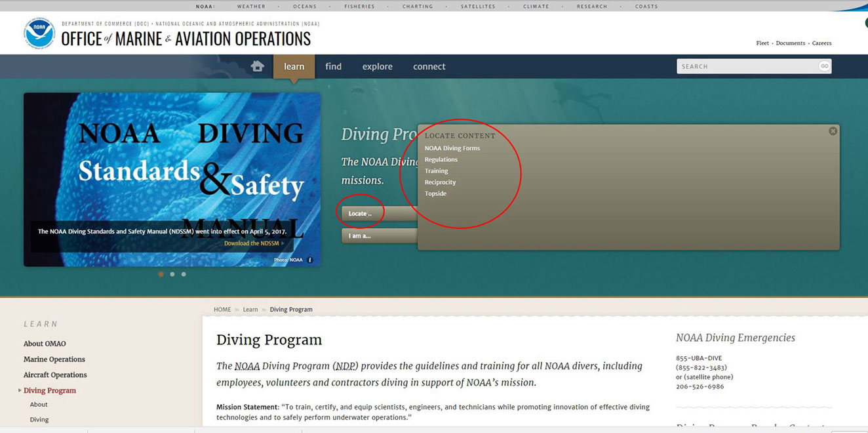
Task: Open Marine Operations in sidebar
Action: click(54, 360)
